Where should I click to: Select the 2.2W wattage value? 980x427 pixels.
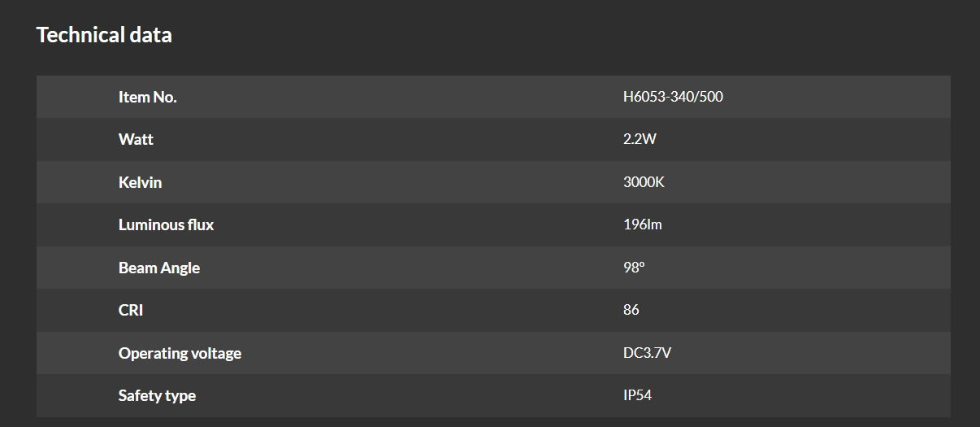pyautogui.click(x=640, y=139)
